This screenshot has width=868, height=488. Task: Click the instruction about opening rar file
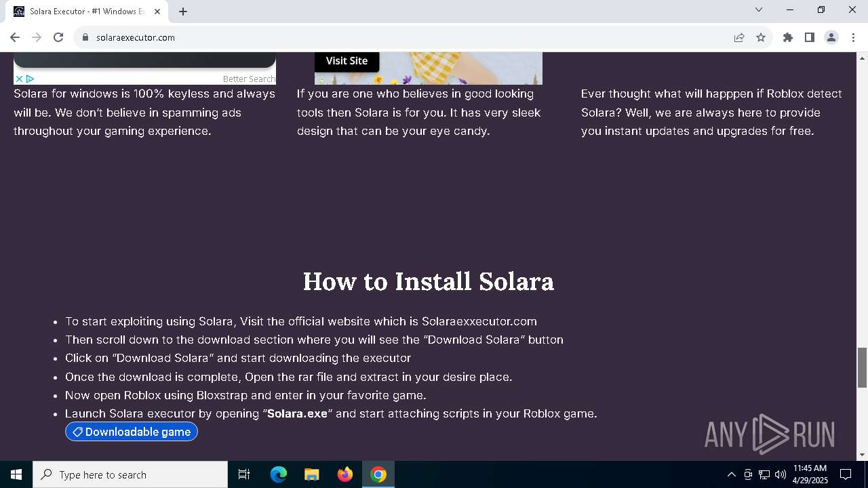click(288, 377)
